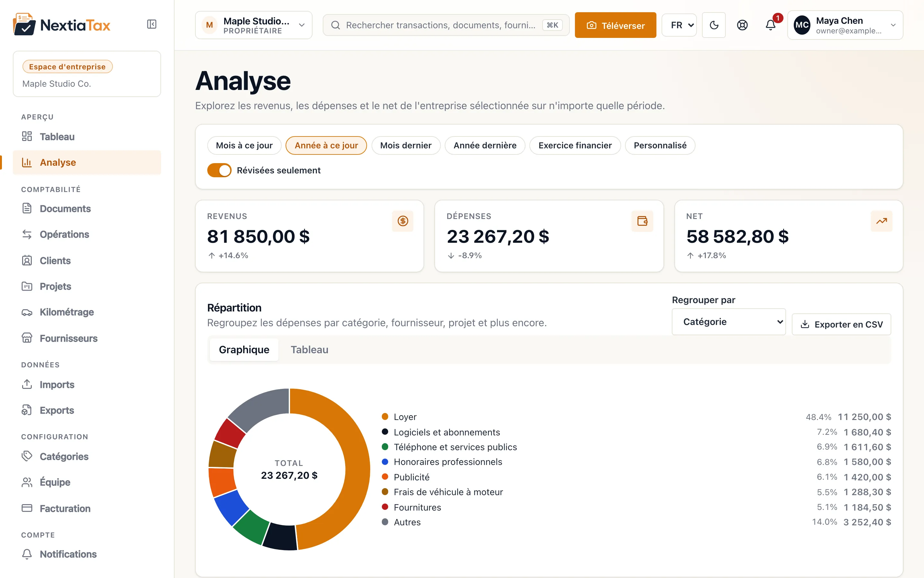Image resolution: width=924 pixels, height=578 pixels.
Task: Open Facturation in the sidebar
Action: (x=87, y=508)
